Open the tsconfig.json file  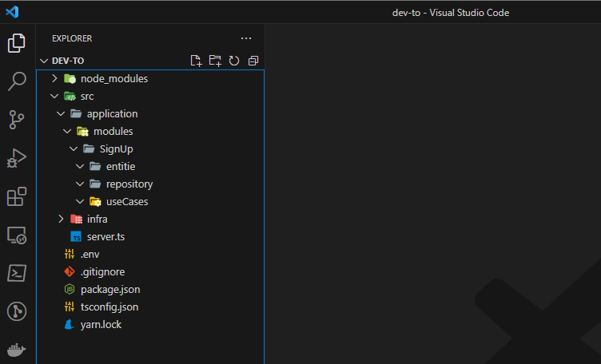click(109, 307)
